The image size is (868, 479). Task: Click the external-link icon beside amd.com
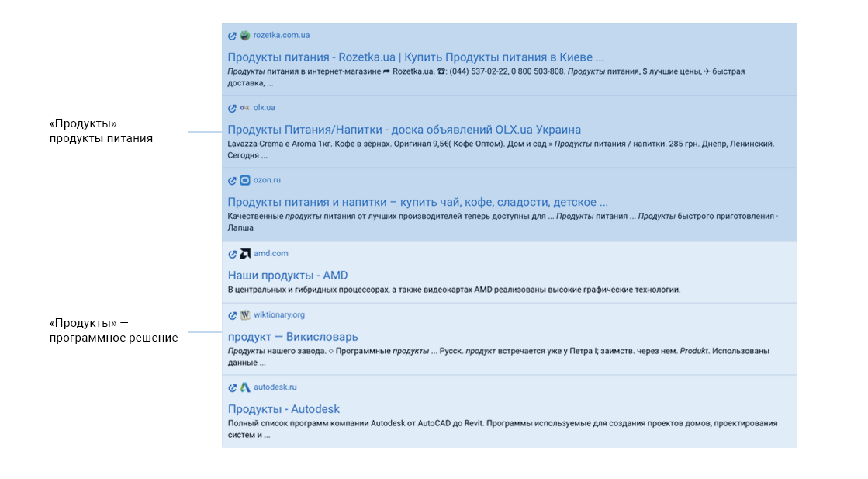point(232,254)
